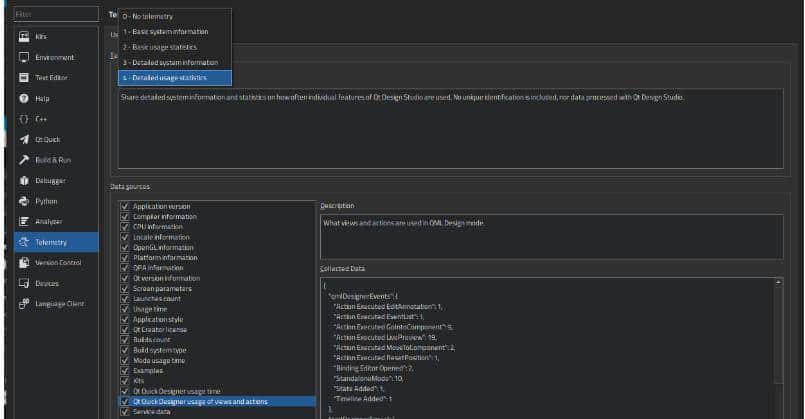Open the Environment category icon
The image size is (805, 419).
(24, 57)
